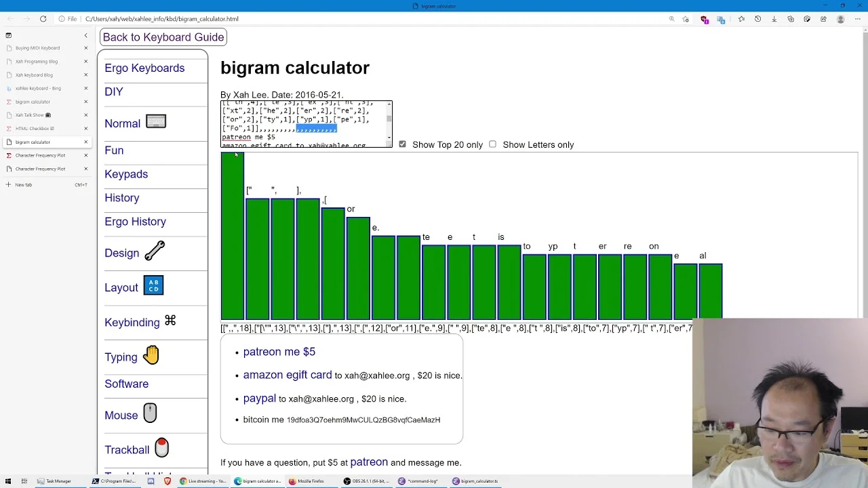Click Back to Keyboard Guide button
Viewport: 868px width, 488px height.
tap(163, 37)
